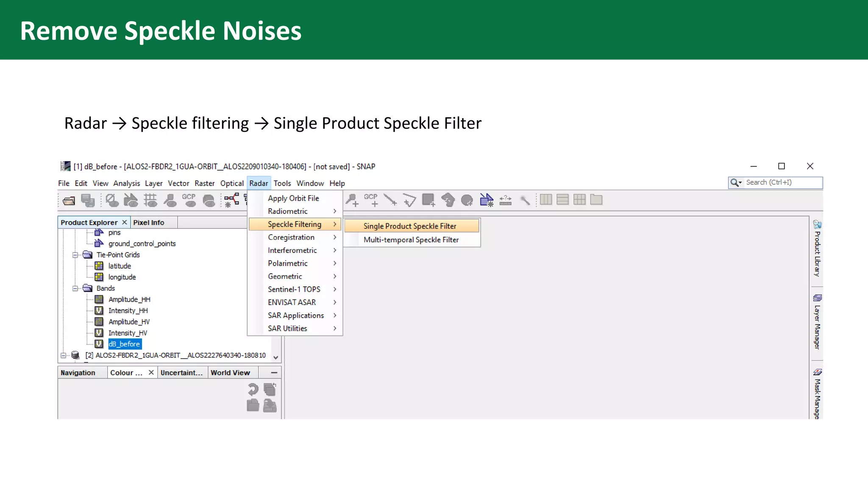The width and height of the screenshot is (868, 488).
Task: Collapse the Bands folder
Action: (75, 288)
